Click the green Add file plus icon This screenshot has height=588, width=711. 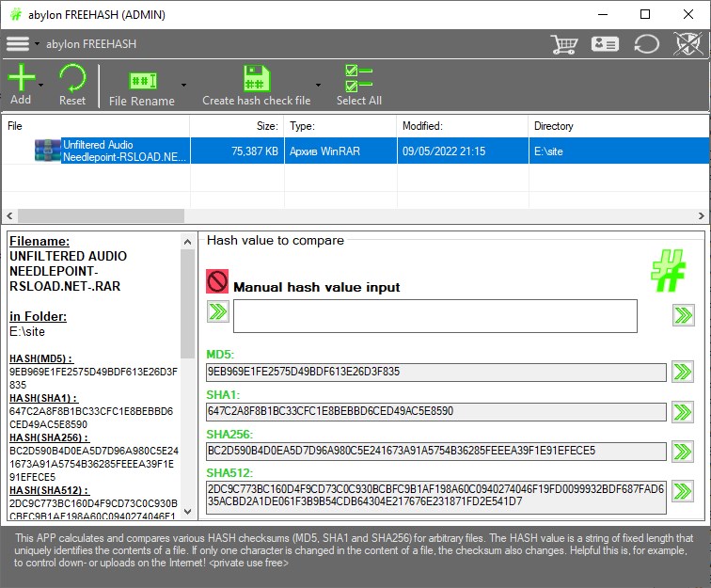[21, 77]
